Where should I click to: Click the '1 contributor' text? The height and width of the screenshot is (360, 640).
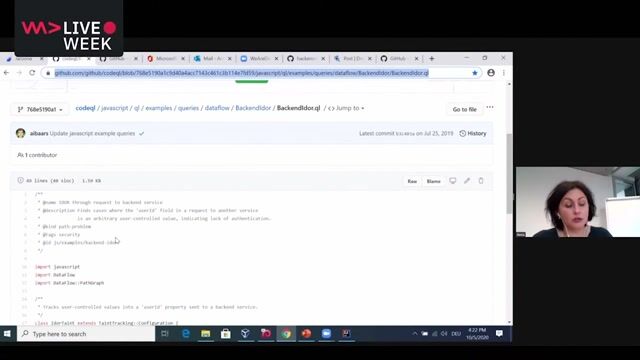click(41, 155)
